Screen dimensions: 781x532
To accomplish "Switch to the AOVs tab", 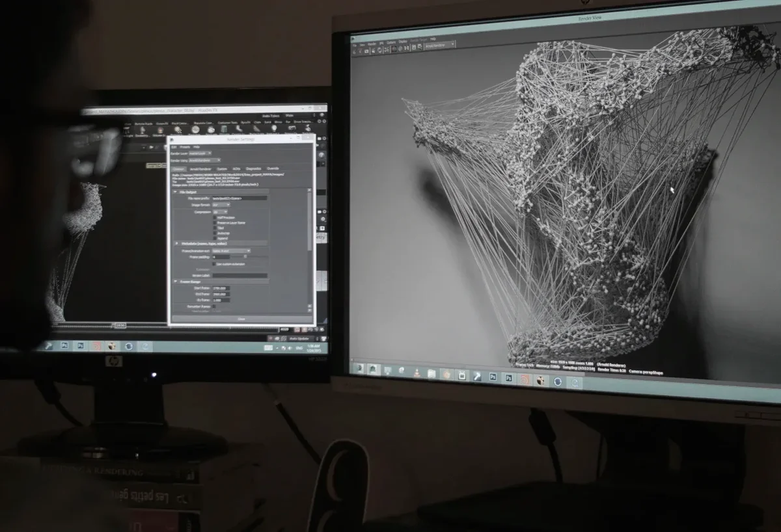I will [x=236, y=169].
